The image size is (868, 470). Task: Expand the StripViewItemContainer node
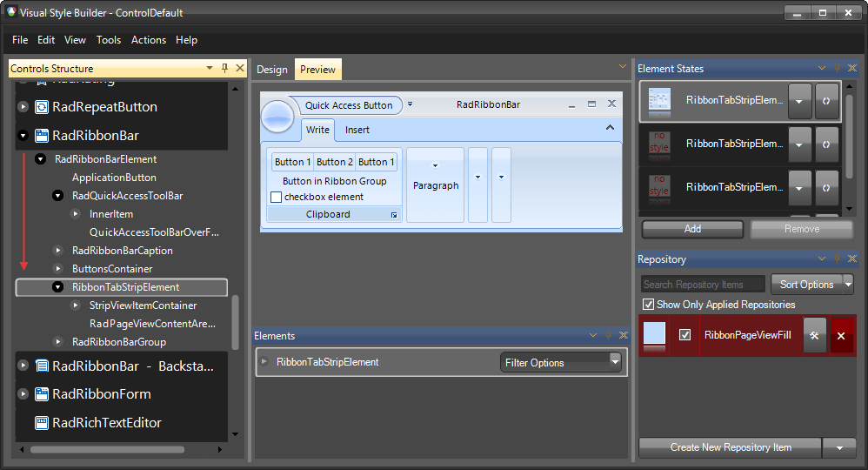pyautogui.click(x=76, y=305)
